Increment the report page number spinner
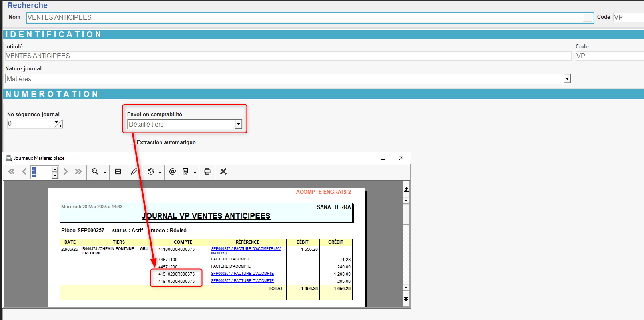 [x=55, y=169]
